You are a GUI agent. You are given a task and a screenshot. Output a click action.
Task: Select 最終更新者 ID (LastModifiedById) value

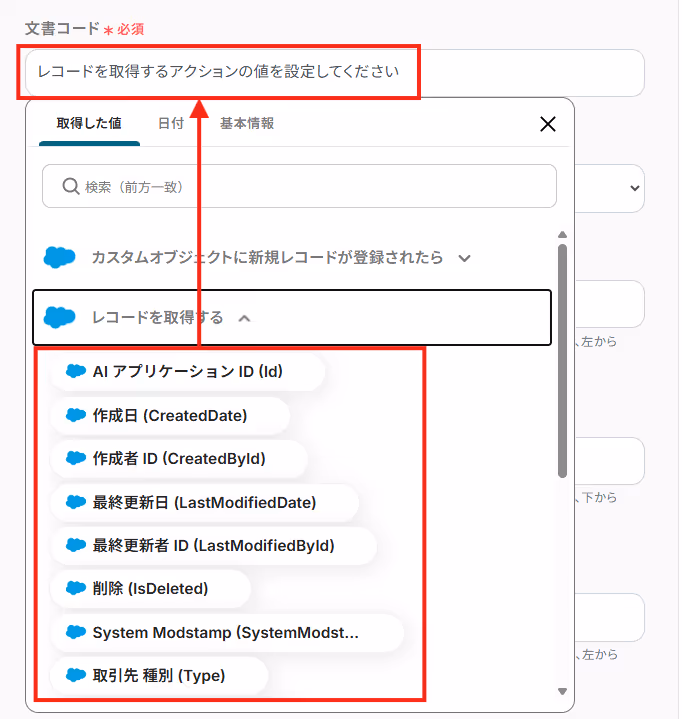[x=213, y=546]
